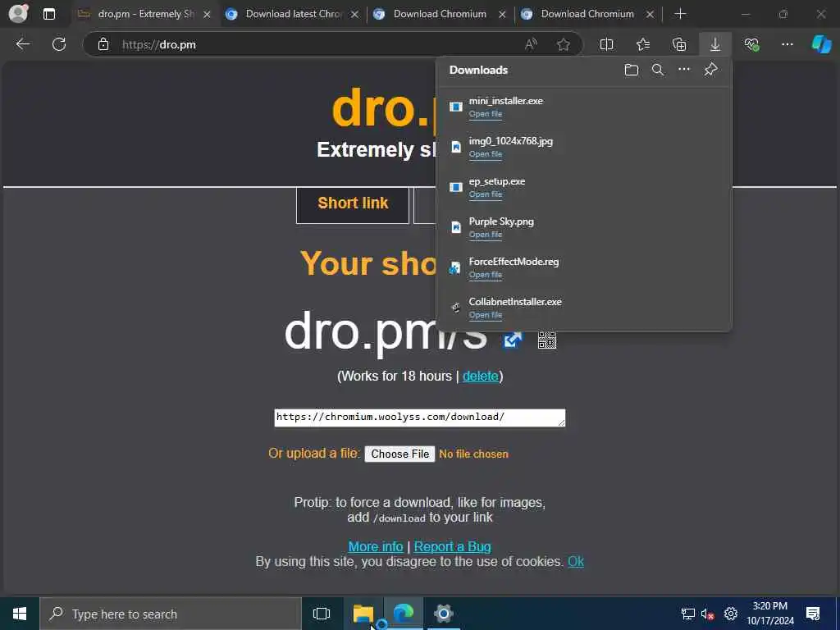Open the network tray icon
840x630 pixels.
(x=687, y=614)
